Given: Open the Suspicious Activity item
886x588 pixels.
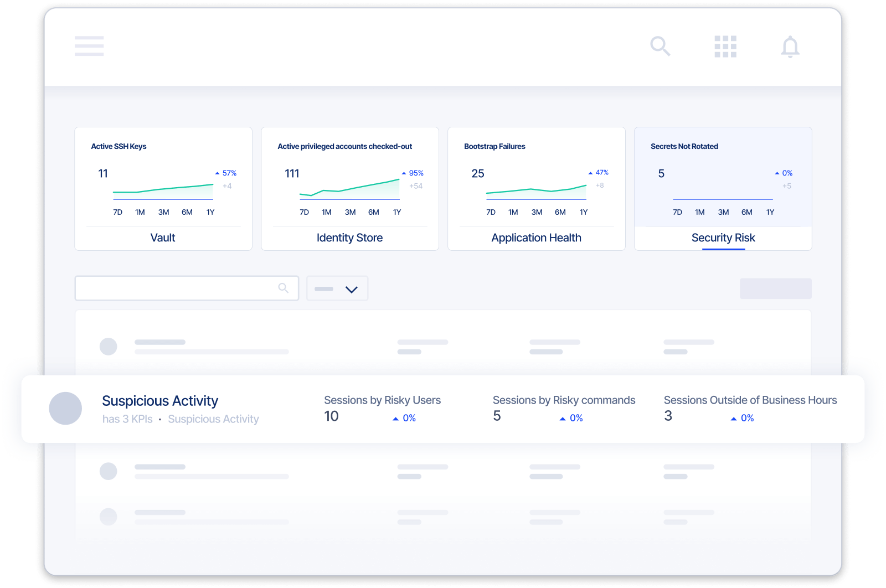Looking at the screenshot, I should 160,400.
